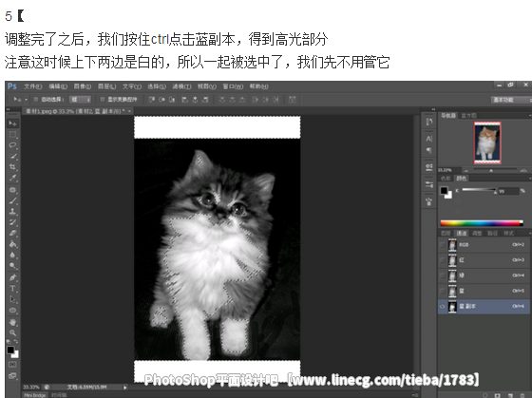Select the Lasso tool

(13, 145)
